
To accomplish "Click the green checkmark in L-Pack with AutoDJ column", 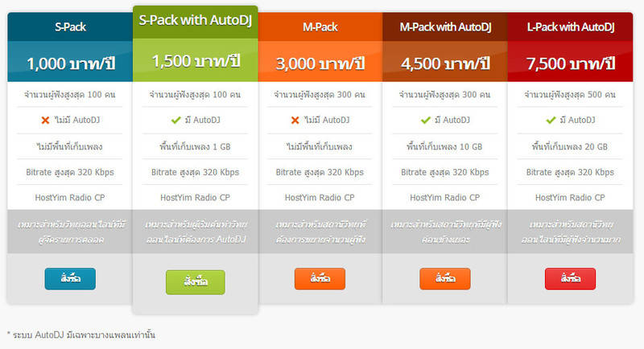I will click(551, 120).
